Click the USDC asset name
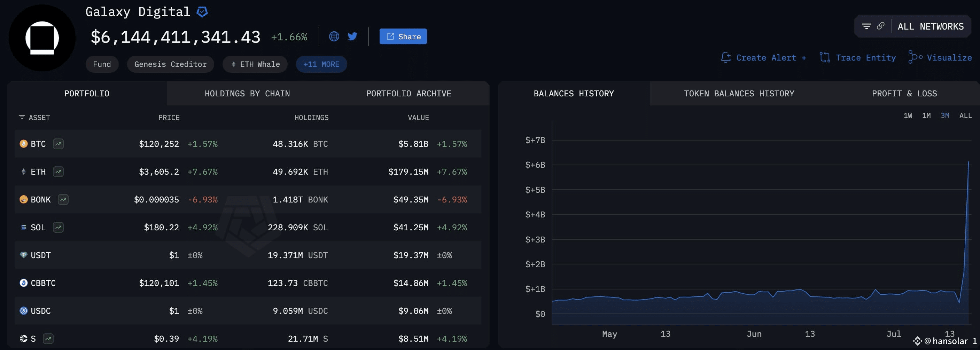The image size is (980, 350). click(x=41, y=311)
